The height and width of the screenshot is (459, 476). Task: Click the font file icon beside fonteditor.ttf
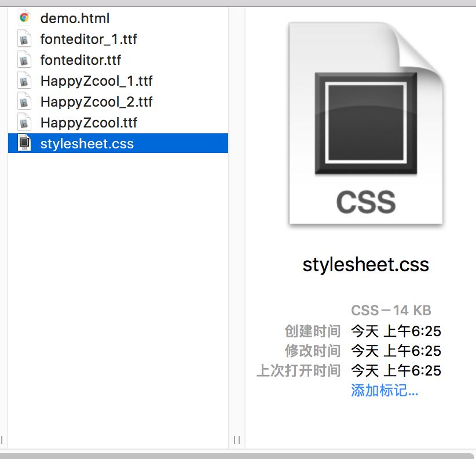(24, 60)
